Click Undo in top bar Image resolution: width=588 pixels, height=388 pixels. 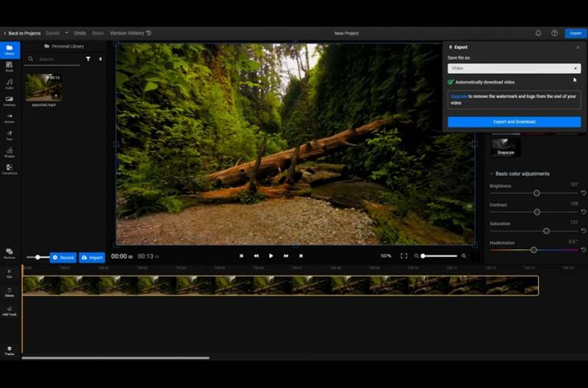point(80,33)
